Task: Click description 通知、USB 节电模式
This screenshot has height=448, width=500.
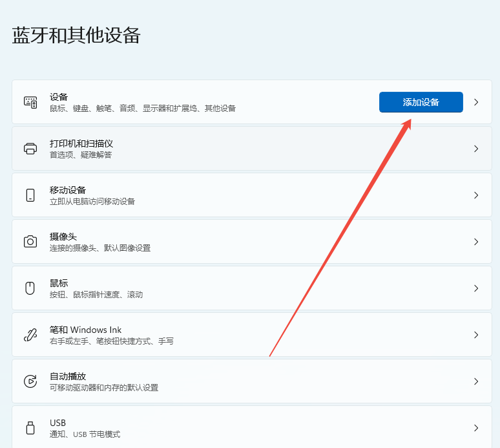Action: pos(85,434)
